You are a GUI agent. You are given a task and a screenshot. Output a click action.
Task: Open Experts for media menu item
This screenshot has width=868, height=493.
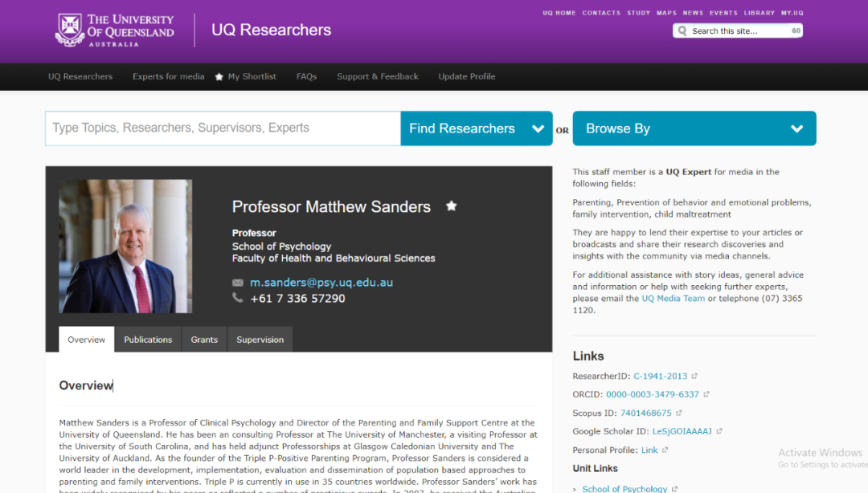click(169, 77)
